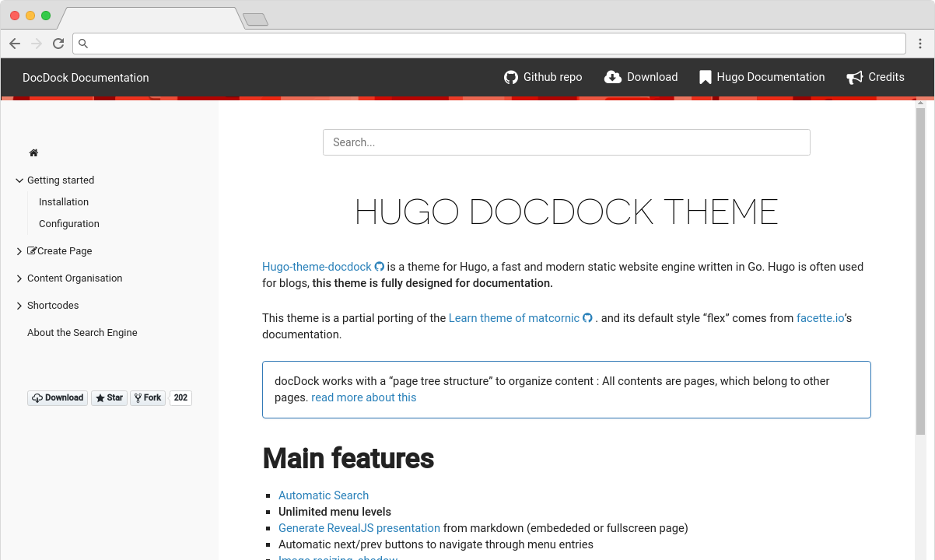Focus the Search... input field

(x=566, y=142)
